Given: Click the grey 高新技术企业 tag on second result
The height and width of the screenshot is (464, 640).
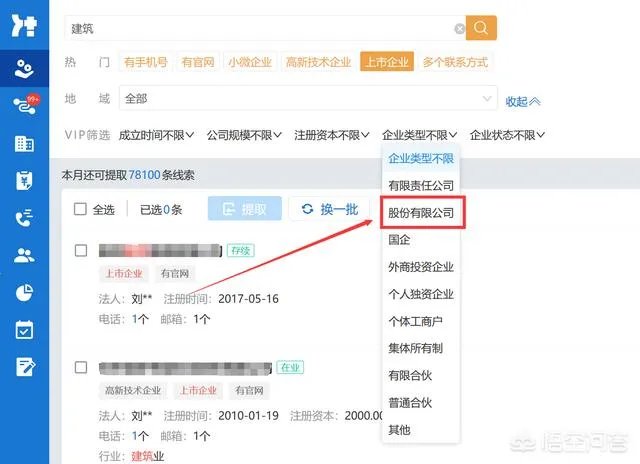Looking at the screenshot, I should [133, 390].
